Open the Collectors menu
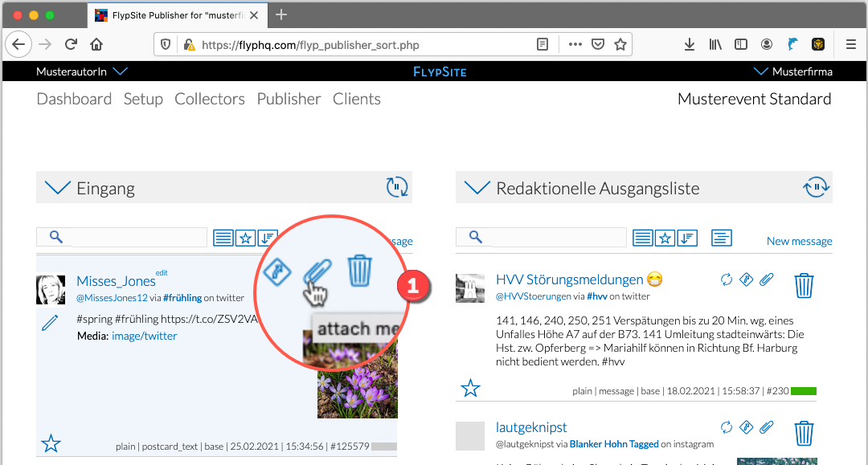This screenshot has width=868, height=465. point(210,99)
